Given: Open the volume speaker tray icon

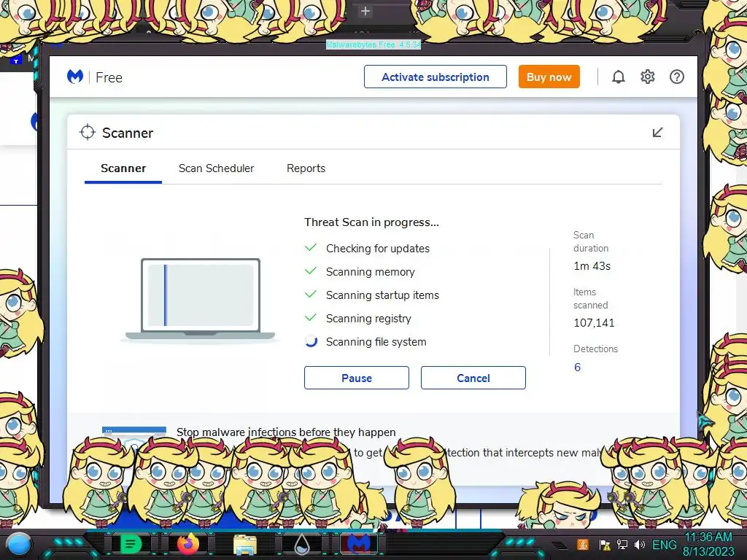Looking at the screenshot, I should [640, 544].
